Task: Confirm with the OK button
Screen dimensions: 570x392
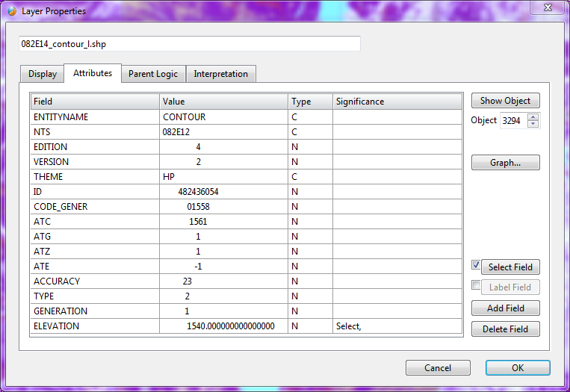Action: tap(518, 368)
